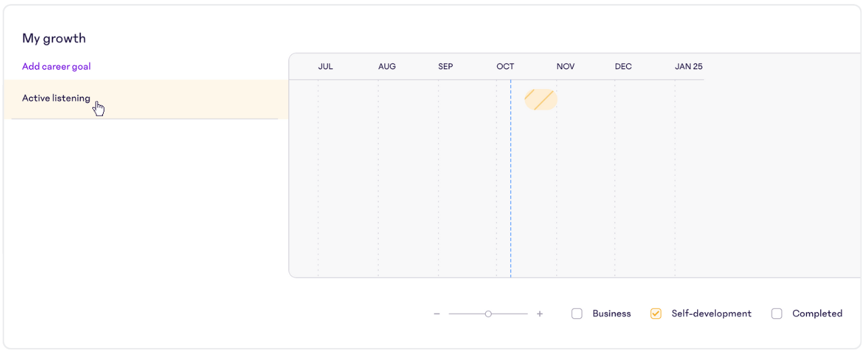Check the Completed filter checkbox

click(777, 313)
